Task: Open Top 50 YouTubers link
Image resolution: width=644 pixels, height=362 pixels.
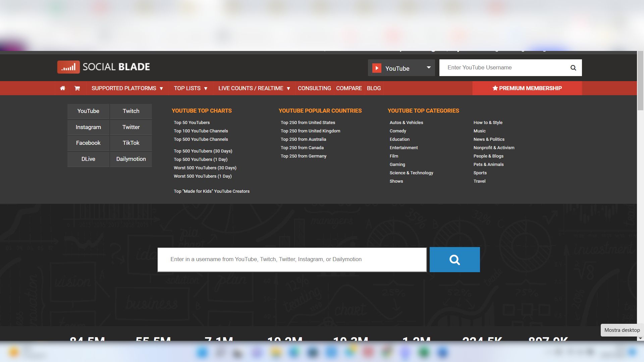Action: click(x=192, y=123)
